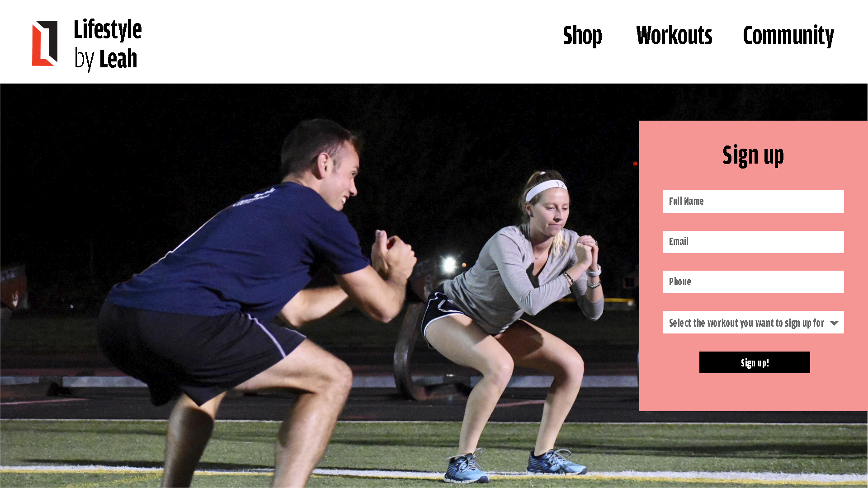
Task: Click the woman's white headband
Action: tap(546, 188)
